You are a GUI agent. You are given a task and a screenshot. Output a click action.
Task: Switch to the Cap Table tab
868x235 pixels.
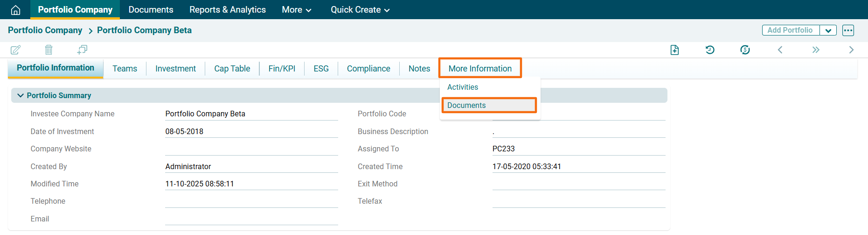click(232, 69)
